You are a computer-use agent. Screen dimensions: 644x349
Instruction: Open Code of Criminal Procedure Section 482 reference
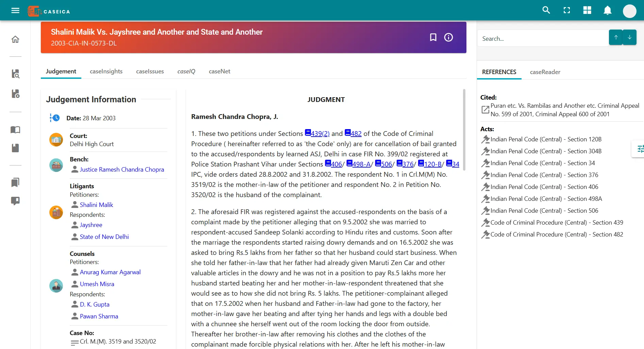[557, 234]
